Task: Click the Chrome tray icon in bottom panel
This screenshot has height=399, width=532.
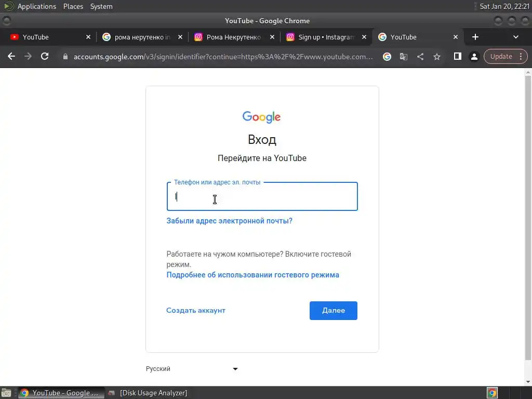Action: coord(492,393)
